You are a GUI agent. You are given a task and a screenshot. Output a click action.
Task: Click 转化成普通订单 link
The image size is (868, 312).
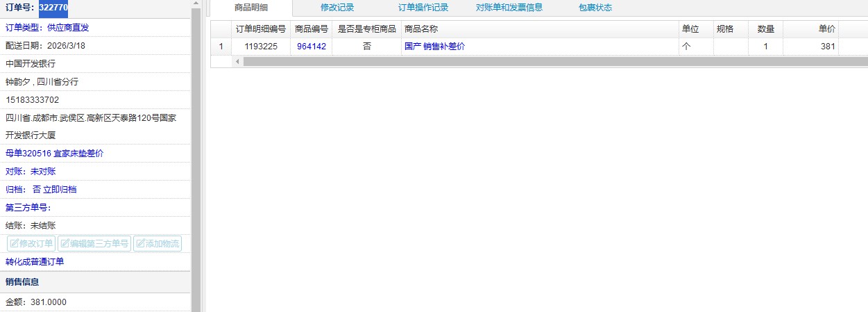click(35, 262)
